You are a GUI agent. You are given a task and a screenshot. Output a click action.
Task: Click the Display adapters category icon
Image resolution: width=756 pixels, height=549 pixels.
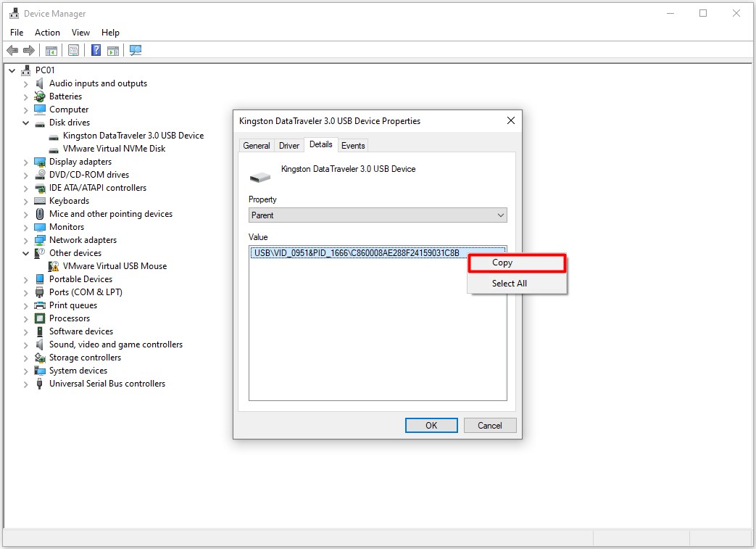point(40,162)
